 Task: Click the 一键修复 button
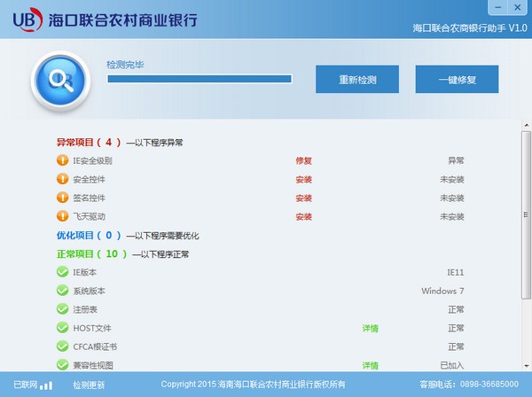457,80
